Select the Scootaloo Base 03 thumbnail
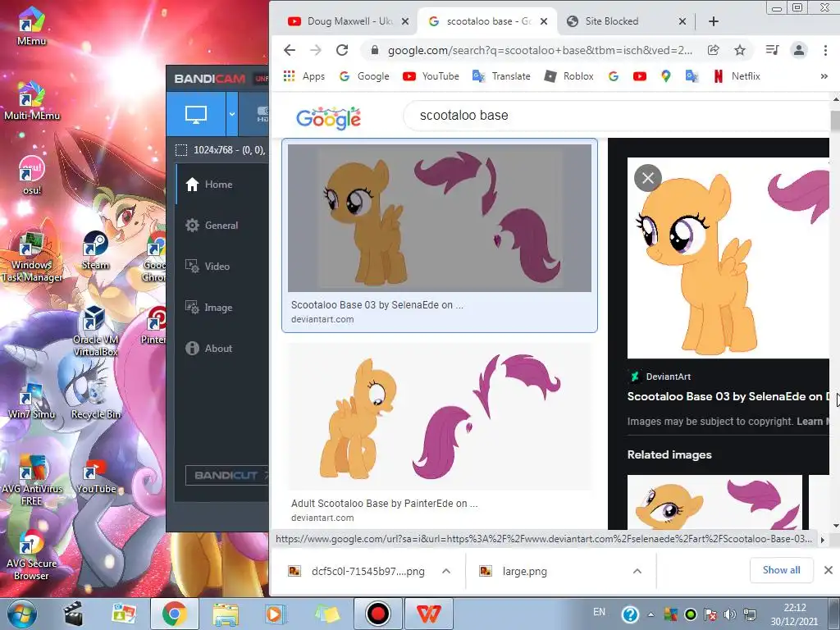 tap(440, 218)
